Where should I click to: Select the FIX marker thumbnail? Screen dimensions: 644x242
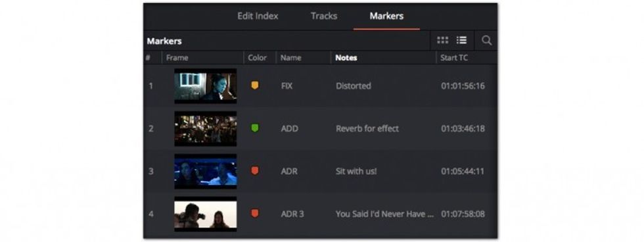pyautogui.click(x=205, y=85)
